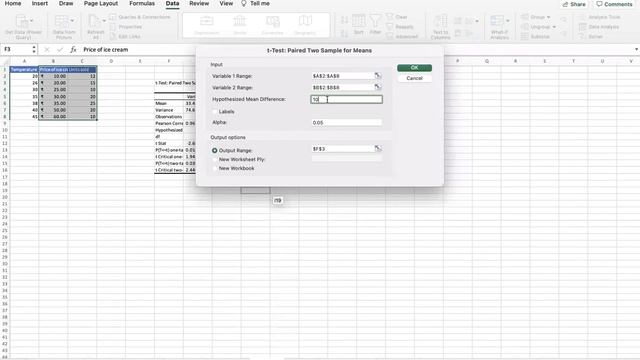Click Queries & Connections

pos(140,17)
